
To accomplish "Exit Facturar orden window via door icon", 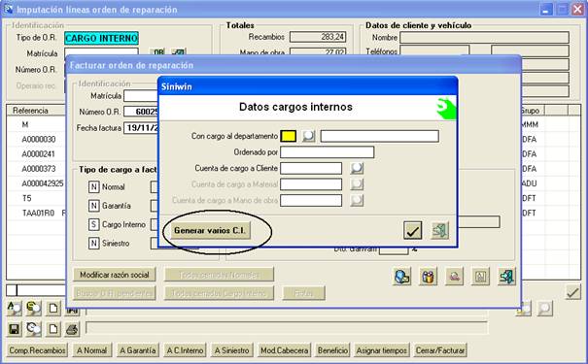I will click(x=506, y=277).
